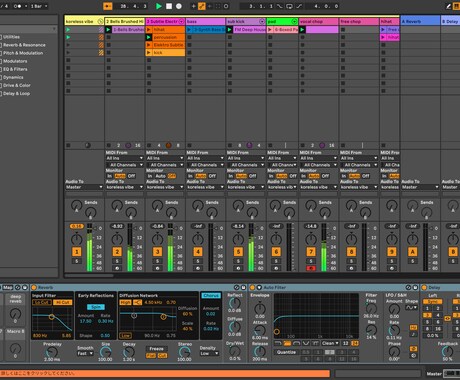Toggle return track A activator button
460x380 pixels.
[x=412, y=252]
